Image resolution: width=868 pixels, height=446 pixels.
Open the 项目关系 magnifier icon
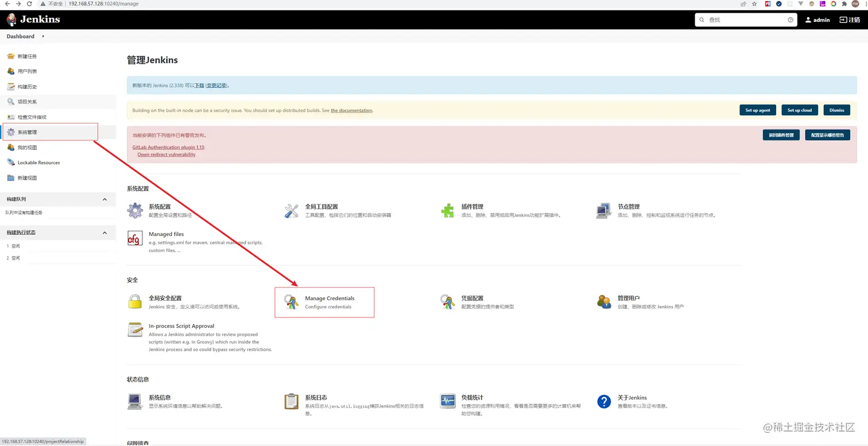tap(10, 102)
